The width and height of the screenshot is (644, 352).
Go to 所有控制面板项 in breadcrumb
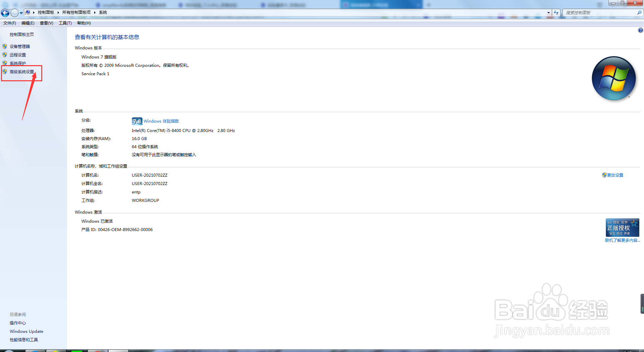(76, 12)
